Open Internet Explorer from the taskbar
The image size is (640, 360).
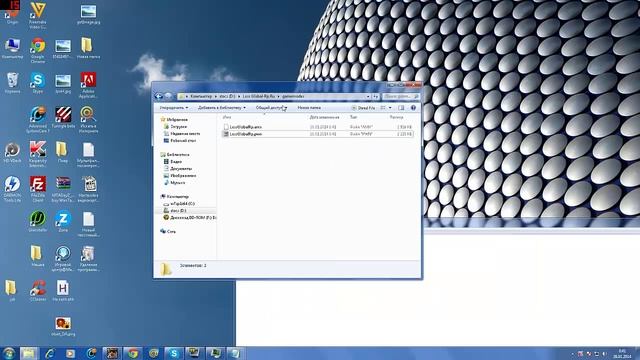[x=50, y=353]
